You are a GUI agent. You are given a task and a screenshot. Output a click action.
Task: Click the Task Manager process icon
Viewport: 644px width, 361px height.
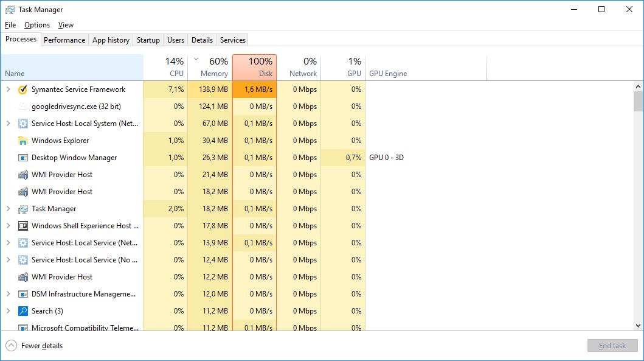click(x=23, y=209)
